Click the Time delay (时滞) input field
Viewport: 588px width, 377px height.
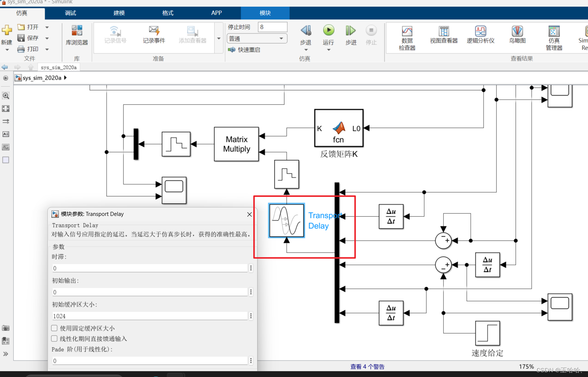[x=150, y=268]
